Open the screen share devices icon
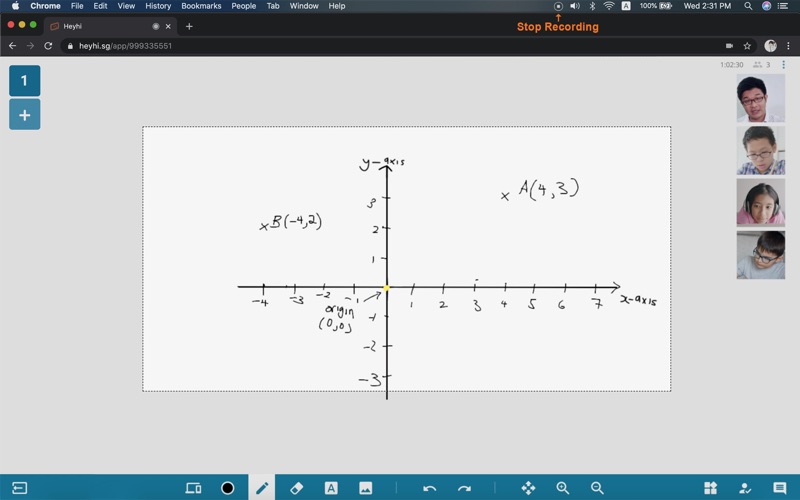This screenshot has width=800, height=500. point(193,488)
